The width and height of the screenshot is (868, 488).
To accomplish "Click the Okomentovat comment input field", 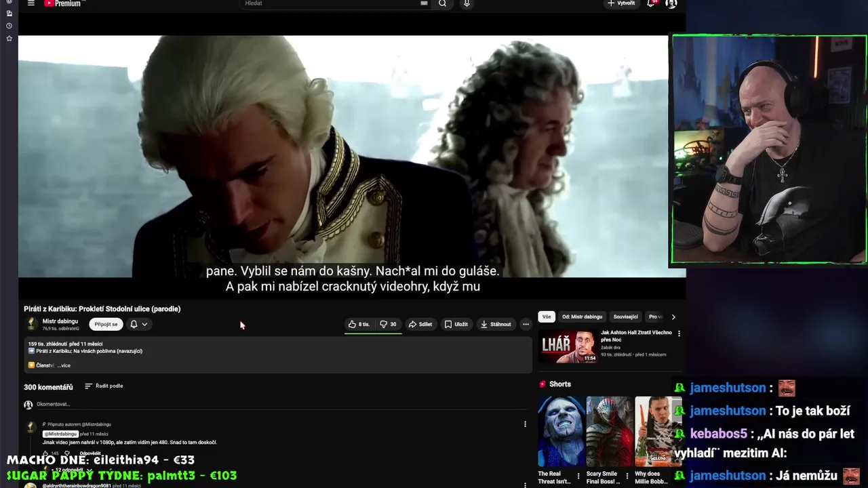I will [x=281, y=404].
